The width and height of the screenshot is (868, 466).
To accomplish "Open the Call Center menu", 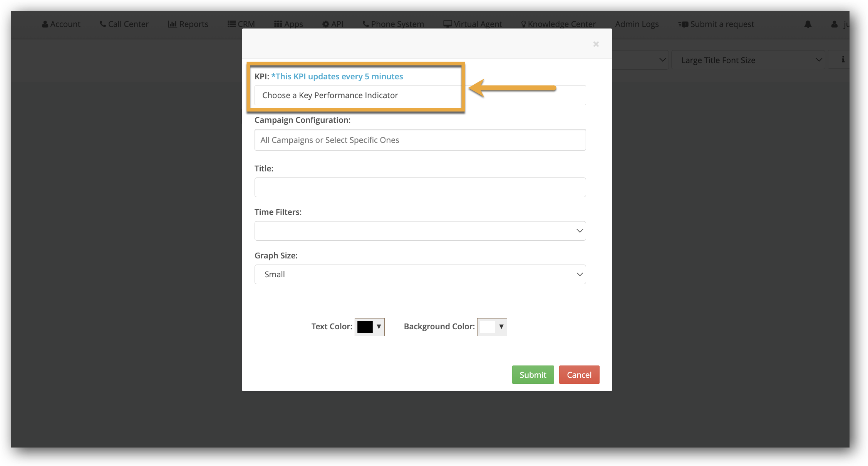I will coord(124,24).
